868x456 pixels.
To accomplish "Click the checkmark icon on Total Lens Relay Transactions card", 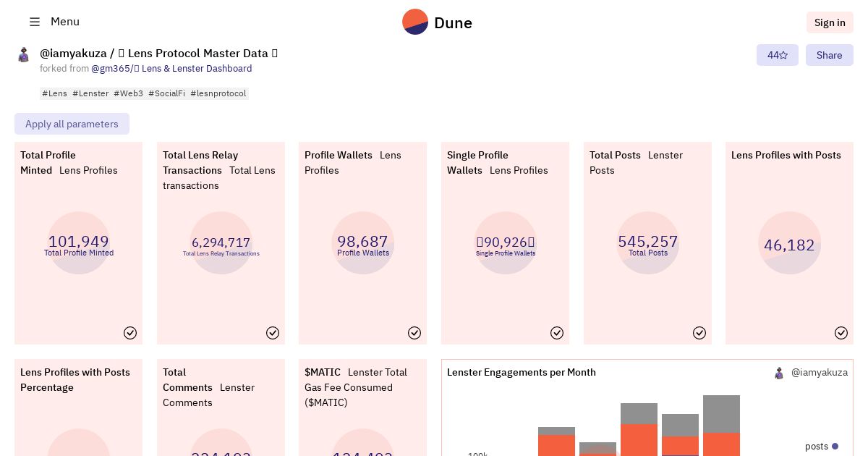I will [273, 333].
